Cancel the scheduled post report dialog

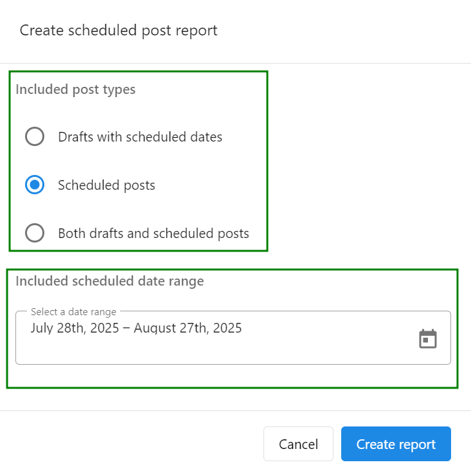[x=298, y=444]
